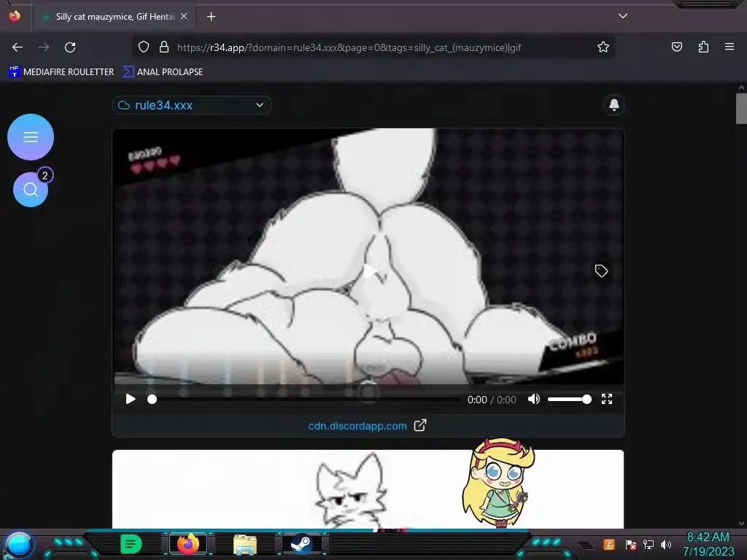
Task: Open the Firefox application menu
Action: coord(729,47)
